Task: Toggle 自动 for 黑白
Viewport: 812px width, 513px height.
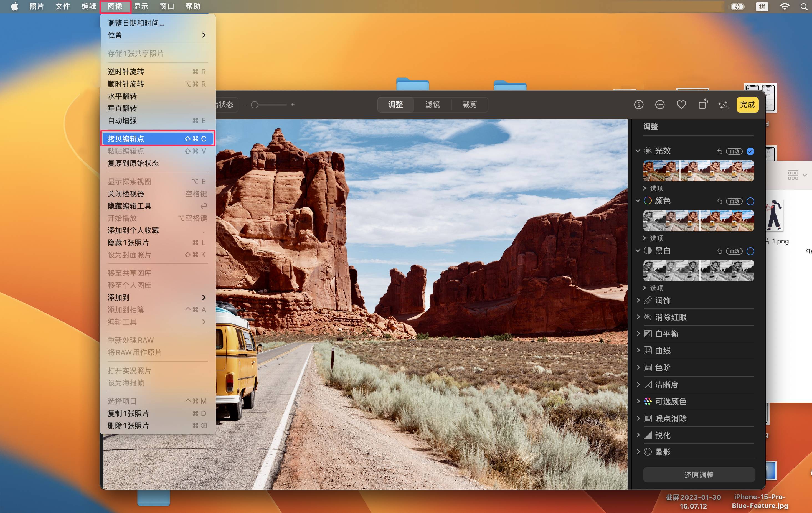Action: pos(734,251)
